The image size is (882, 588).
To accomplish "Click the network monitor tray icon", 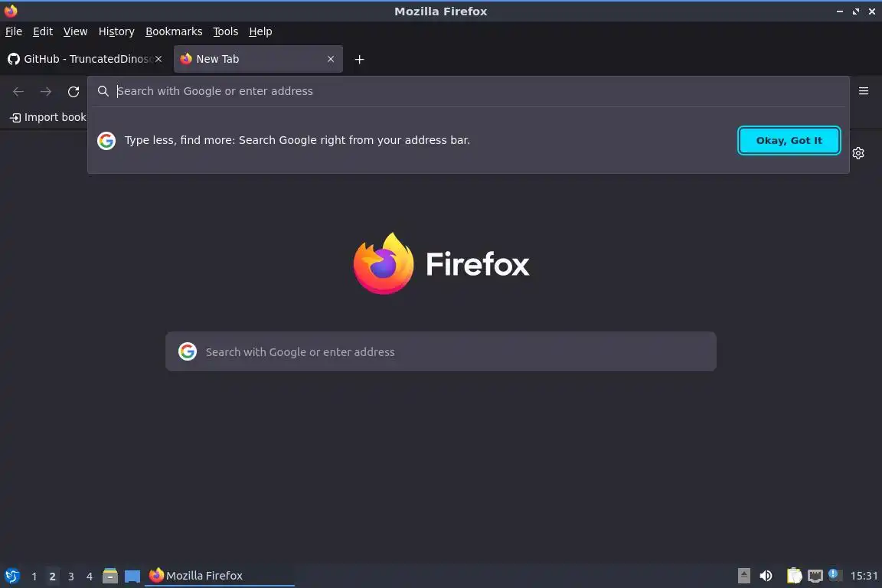I will coord(815,576).
